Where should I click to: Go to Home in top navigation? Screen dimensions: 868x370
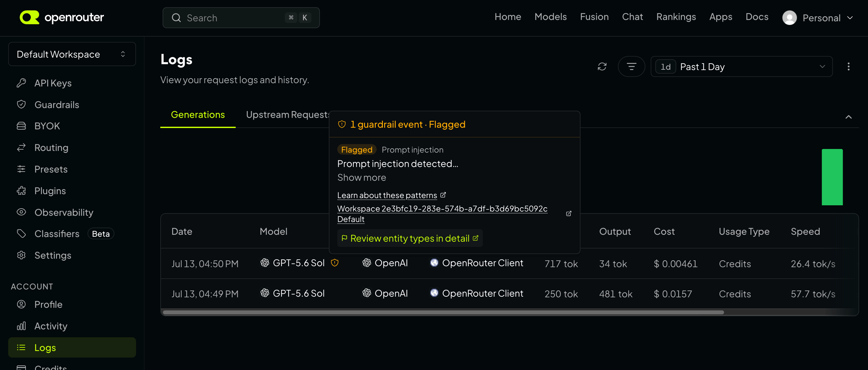tap(508, 16)
